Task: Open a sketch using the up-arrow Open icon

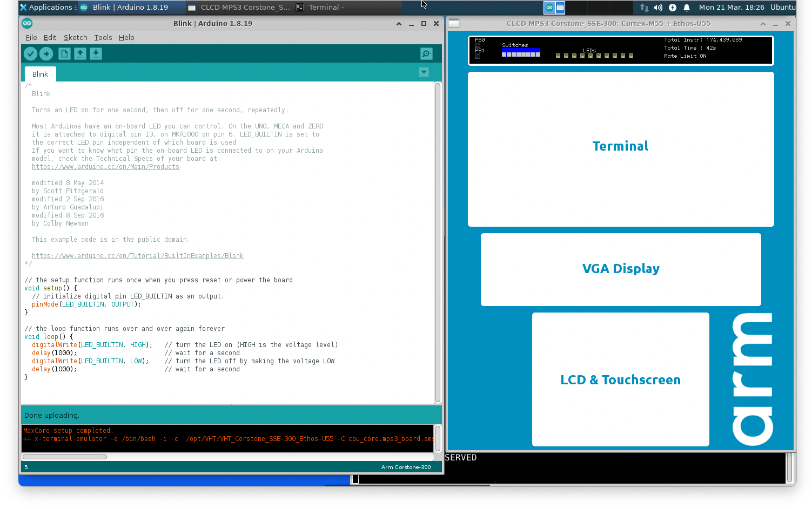Action: (80, 53)
